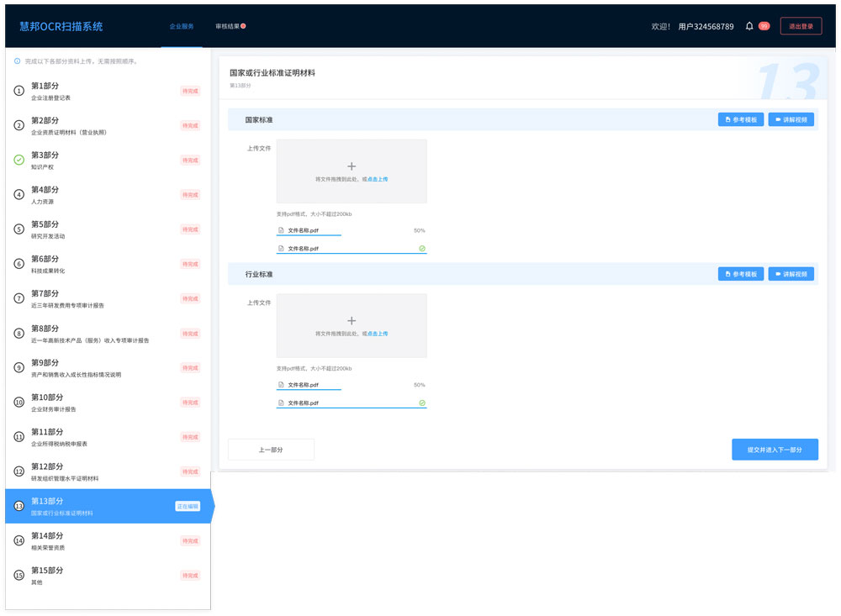Click 点击上传 link under 行业标准
The height and width of the screenshot is (616, 841).
(378, 334)
